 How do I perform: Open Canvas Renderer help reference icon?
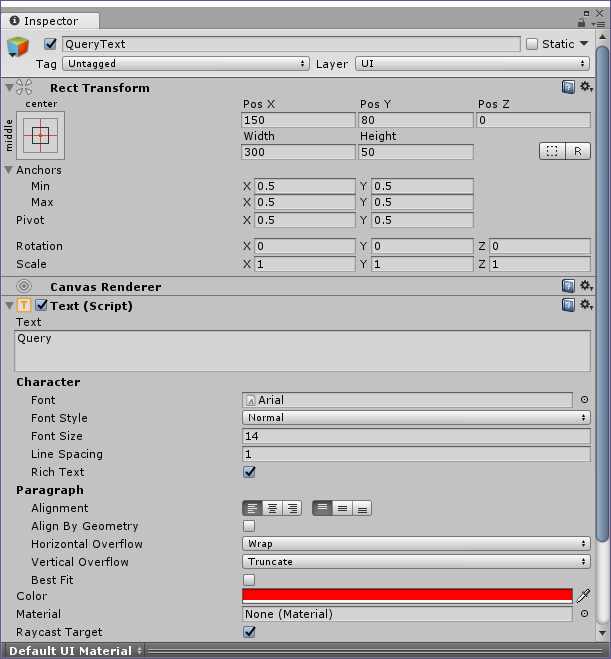568,286
